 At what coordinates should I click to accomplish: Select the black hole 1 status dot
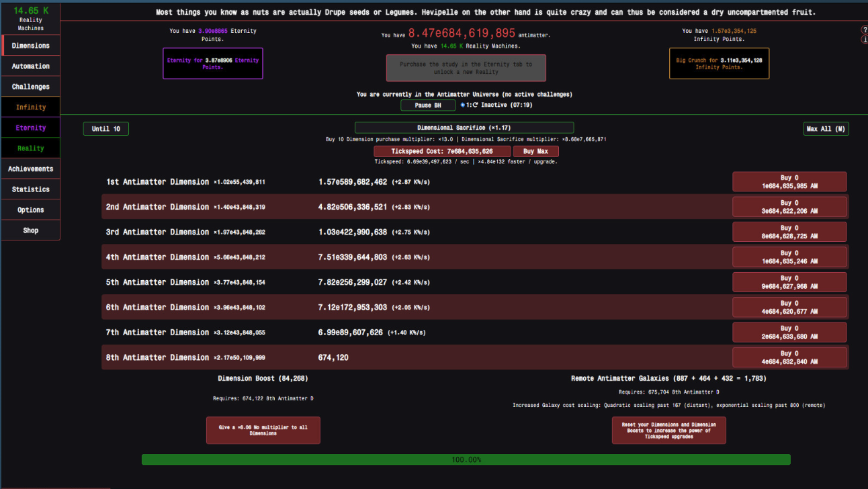pyautogui.click(x=462, y=105)
